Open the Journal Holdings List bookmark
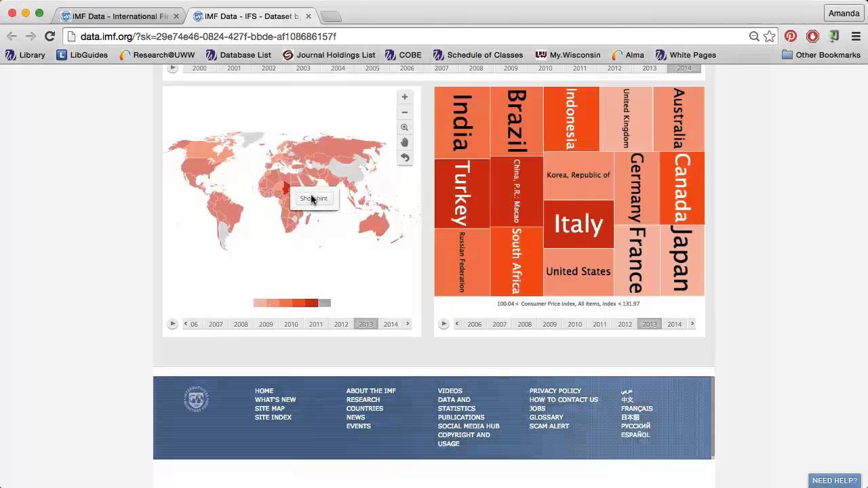Screen dimensions: 868x488 tap(329, 55)
